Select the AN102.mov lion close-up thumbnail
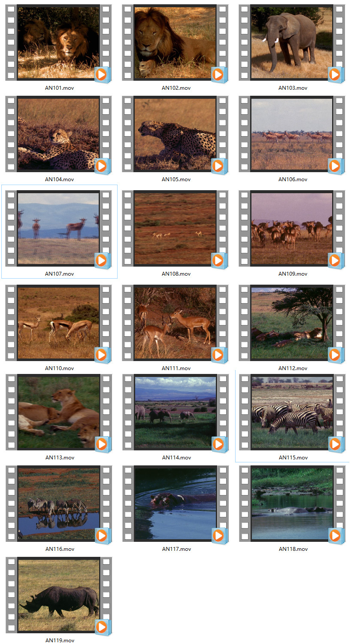 [175, 42]
